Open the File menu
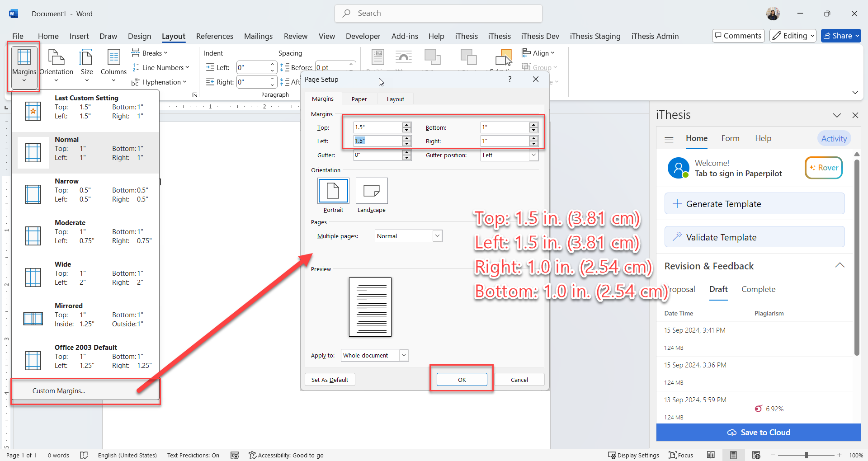The height and width of the screenshot is (461, 868). pos(18,36)
